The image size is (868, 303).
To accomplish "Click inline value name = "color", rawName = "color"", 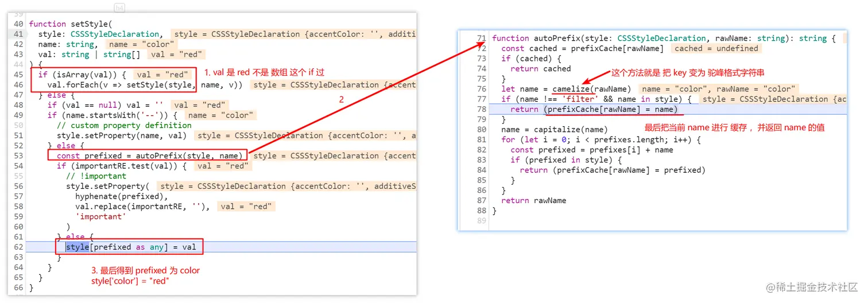I will [719, 89].
